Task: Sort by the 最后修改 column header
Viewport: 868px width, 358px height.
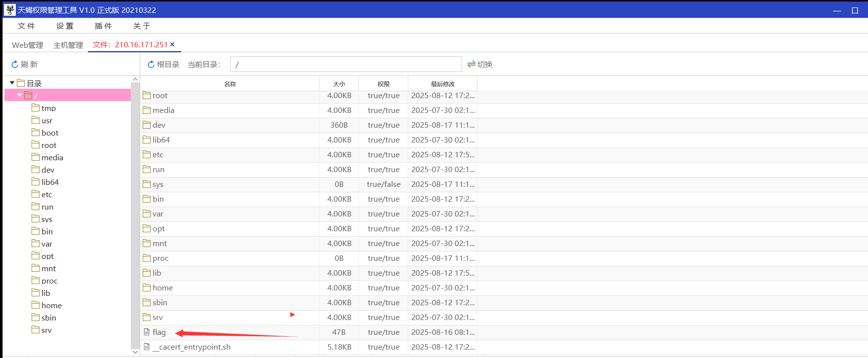Action: tap(443, 84)
